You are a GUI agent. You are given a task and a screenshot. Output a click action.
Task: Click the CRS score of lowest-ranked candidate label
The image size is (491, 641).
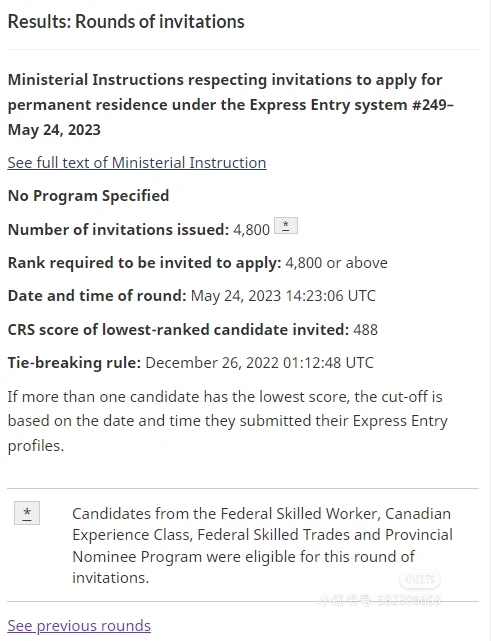tap(178, 329)
